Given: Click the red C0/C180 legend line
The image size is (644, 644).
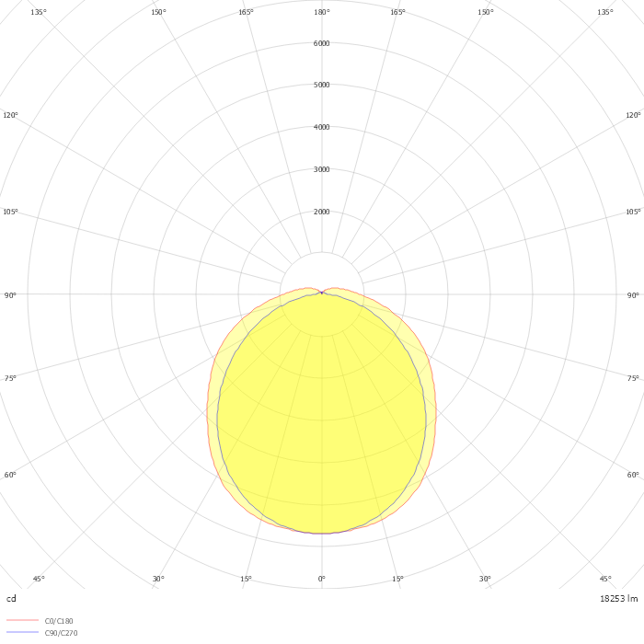Looking at the screenshot, I should 23,620.
